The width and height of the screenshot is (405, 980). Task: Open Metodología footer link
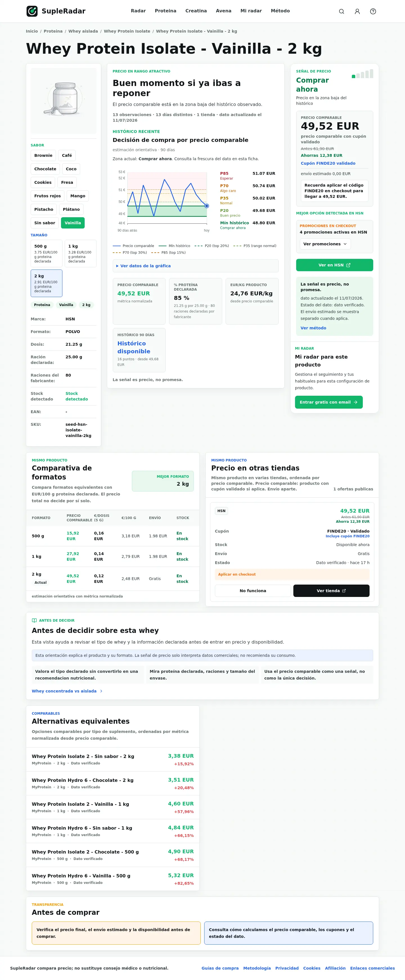click(x=257, y=968)
